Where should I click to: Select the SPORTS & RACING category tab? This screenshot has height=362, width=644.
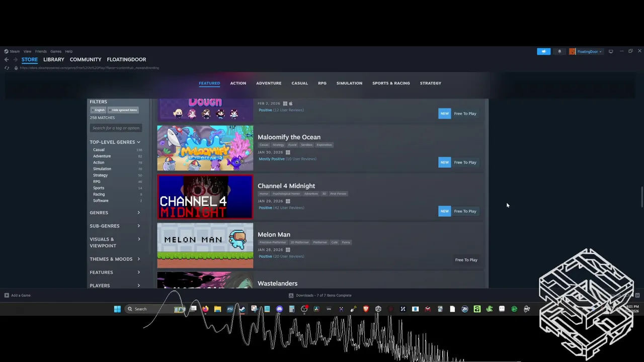point(391,83)
